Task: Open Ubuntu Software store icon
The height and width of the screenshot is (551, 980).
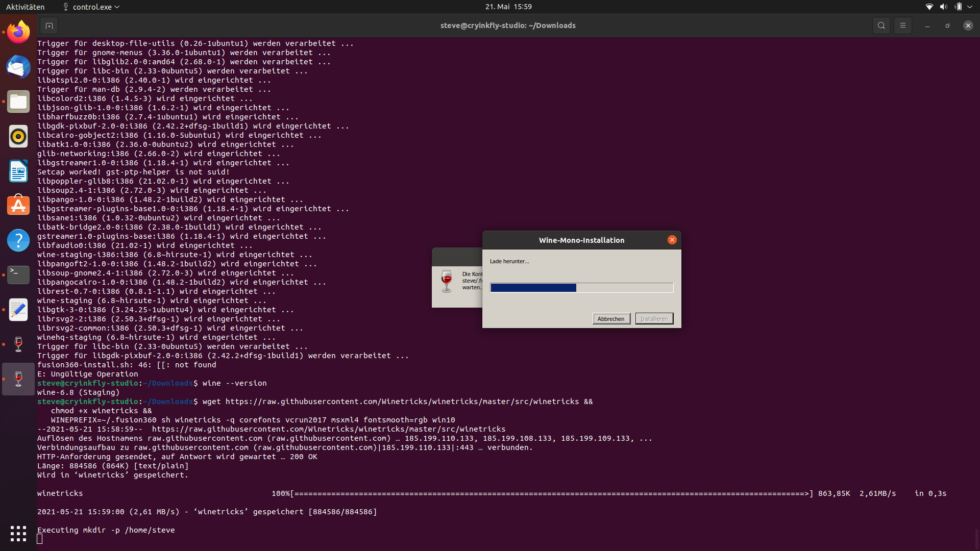Action: coord(18,206)
